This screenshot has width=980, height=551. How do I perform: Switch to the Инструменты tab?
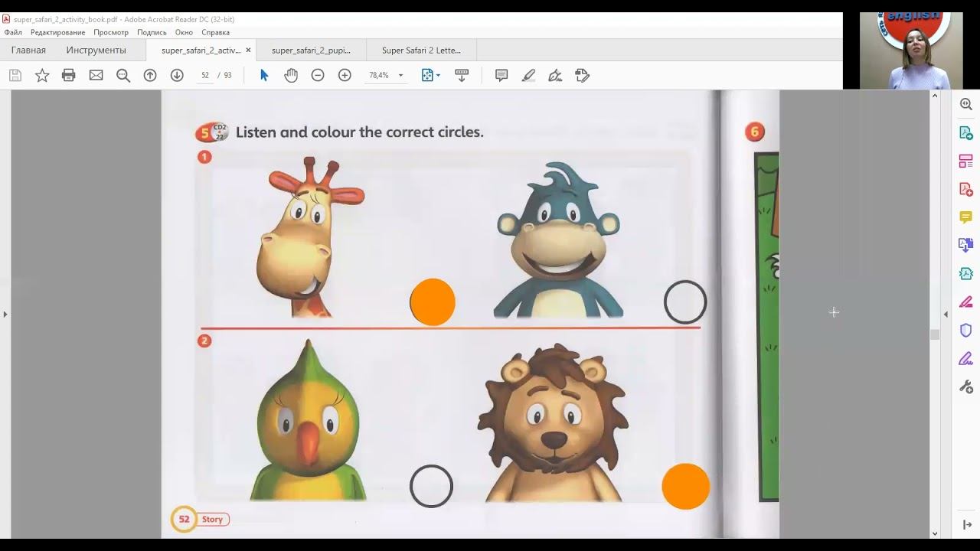pos(96,51)
